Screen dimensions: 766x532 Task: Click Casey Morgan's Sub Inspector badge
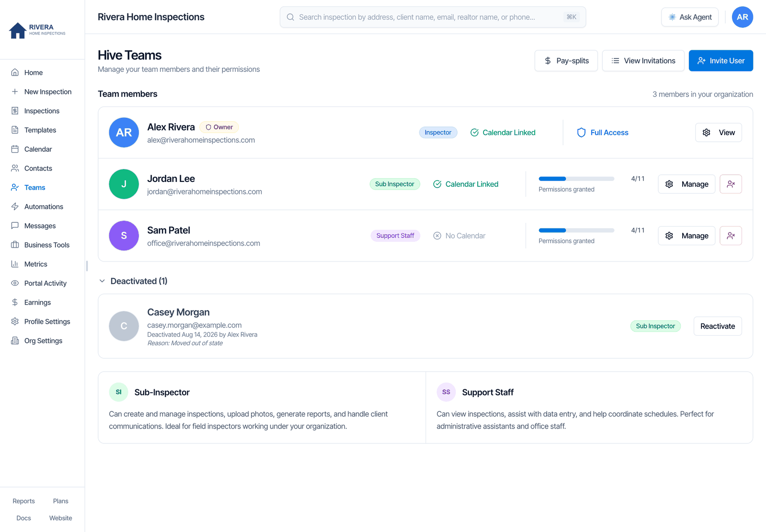(655, 327)
